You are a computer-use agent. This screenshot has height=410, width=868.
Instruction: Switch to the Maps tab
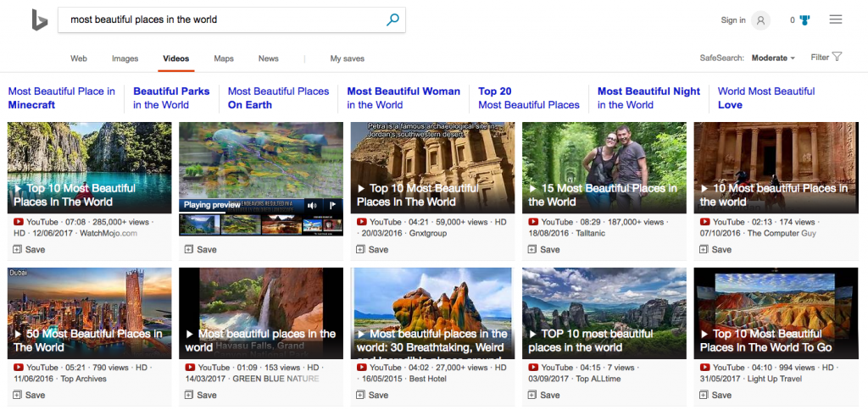pos(224,58)
